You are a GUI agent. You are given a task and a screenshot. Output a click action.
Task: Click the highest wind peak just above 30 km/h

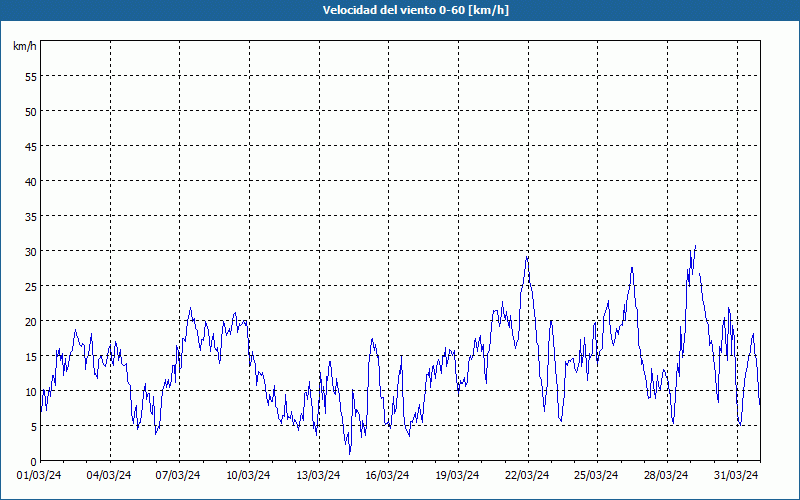coord(695,246)
